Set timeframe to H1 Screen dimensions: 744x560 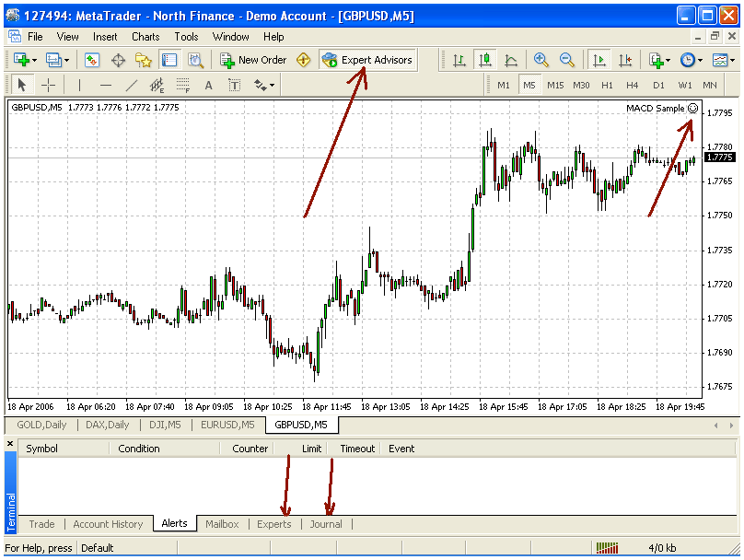pos(607,86)
